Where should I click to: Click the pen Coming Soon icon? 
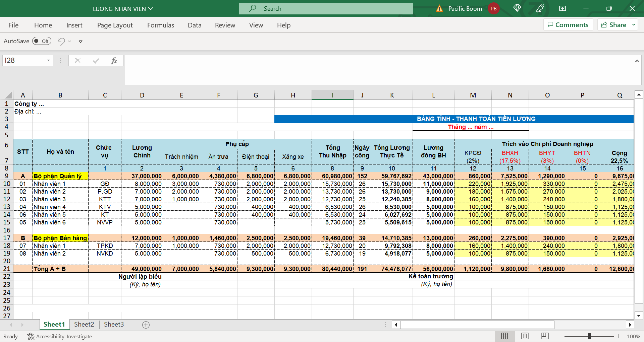pyautogui.click(x=540, y=8)
